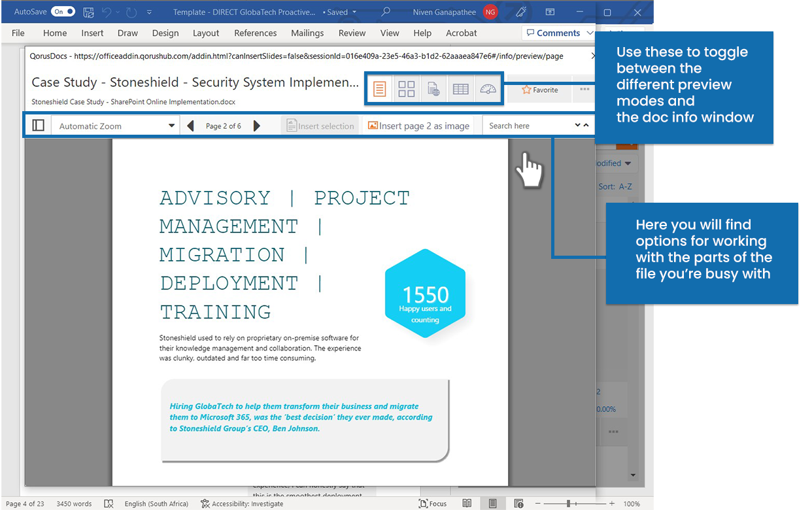812x510 pixels.
Task: Open the document web preview mode icon
Action: 433,88
